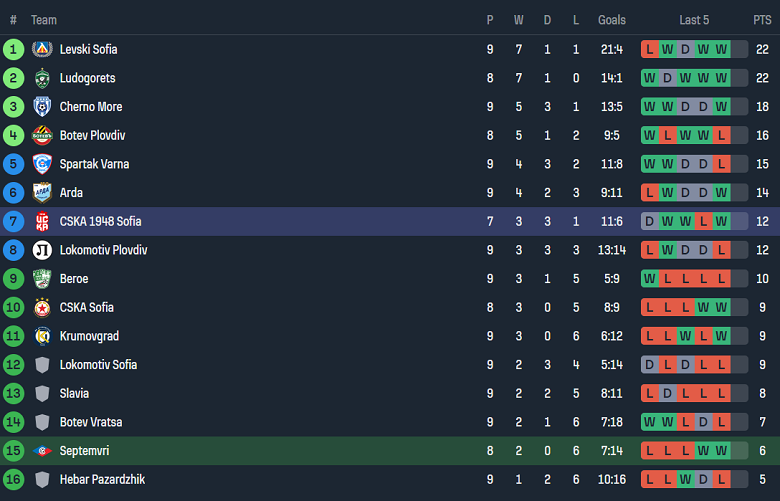Open the Hebar Pazardzhik team link
The width and height of the screenshot is (780, 501).
[102, 480]
